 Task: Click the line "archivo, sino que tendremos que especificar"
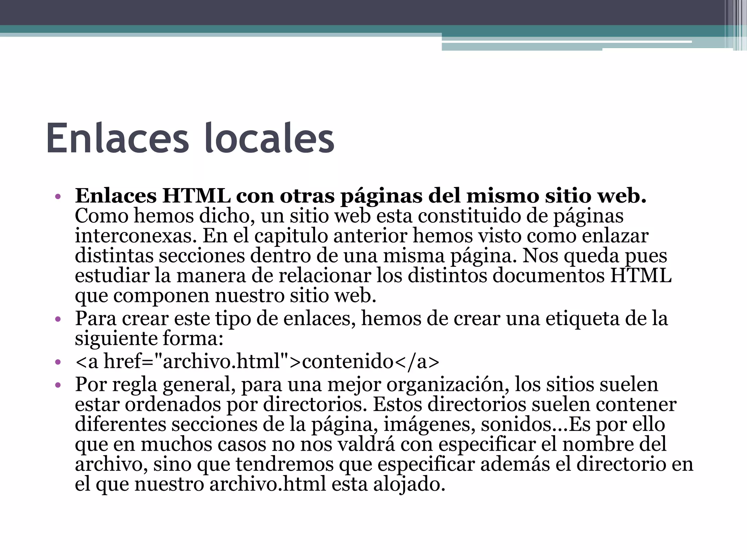coord(384,464)
